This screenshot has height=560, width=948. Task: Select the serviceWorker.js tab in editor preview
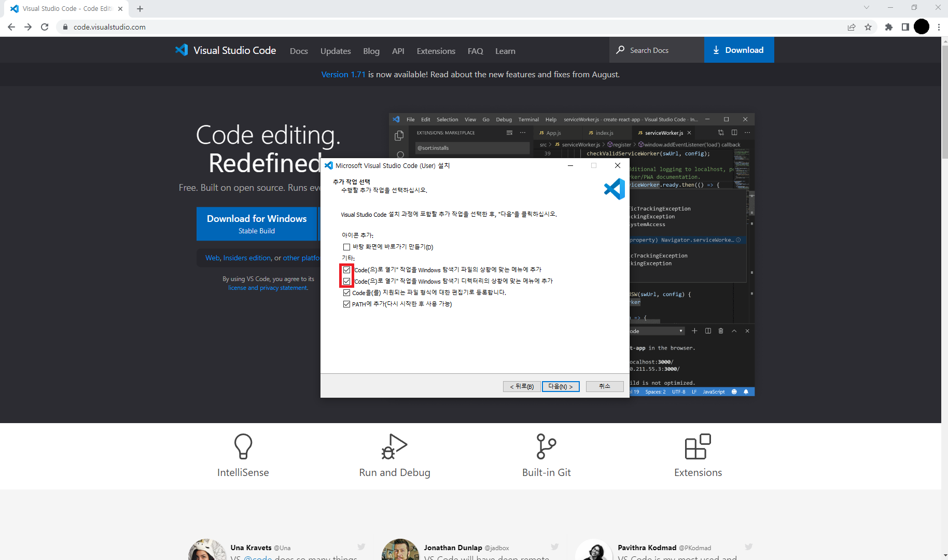(664, 133)
